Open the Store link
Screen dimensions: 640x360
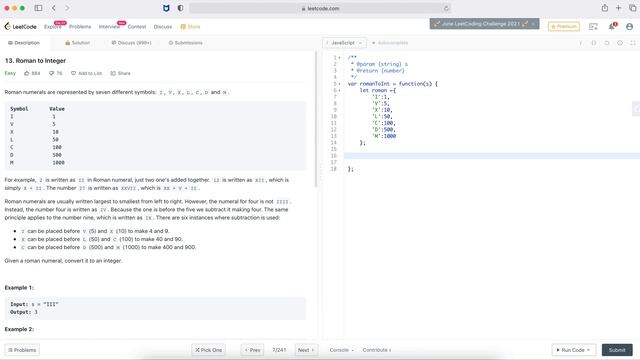tap(190, 27)
